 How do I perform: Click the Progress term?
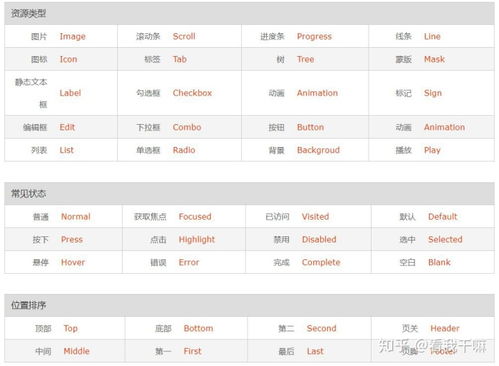pos(314,37)
